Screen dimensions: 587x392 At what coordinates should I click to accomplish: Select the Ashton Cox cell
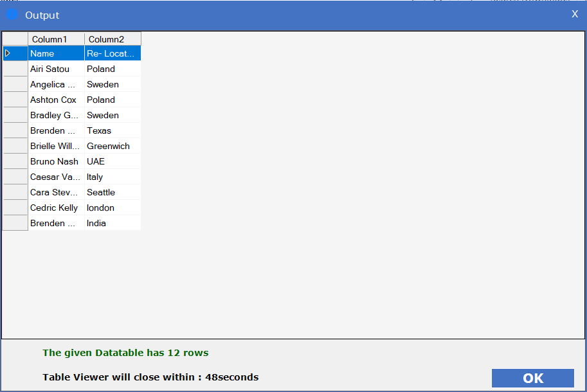tap(56, 100)
